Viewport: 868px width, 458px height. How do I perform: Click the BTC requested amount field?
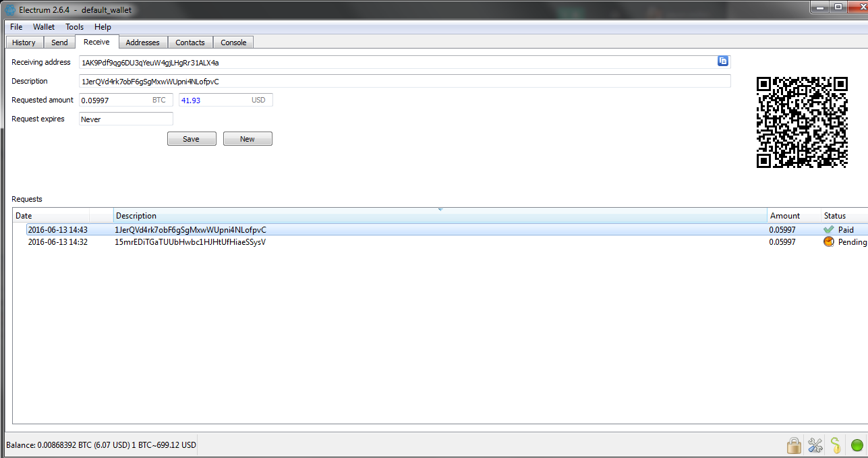click(126, 100)
